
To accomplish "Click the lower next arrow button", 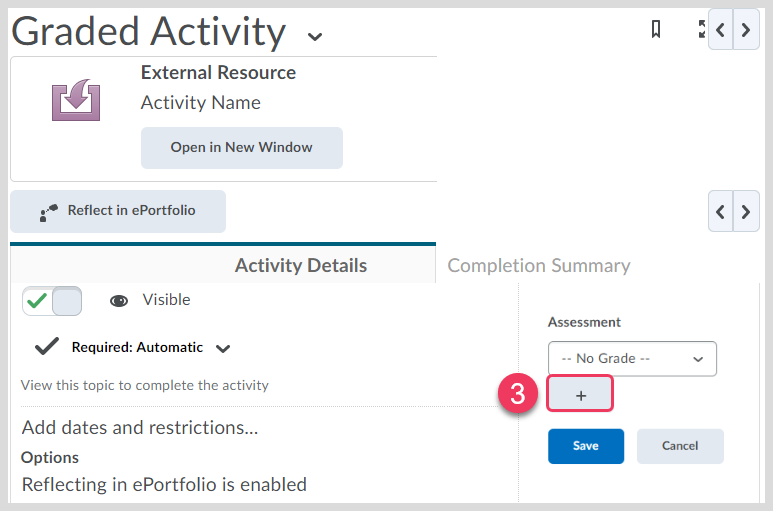I will pos(746,211).
